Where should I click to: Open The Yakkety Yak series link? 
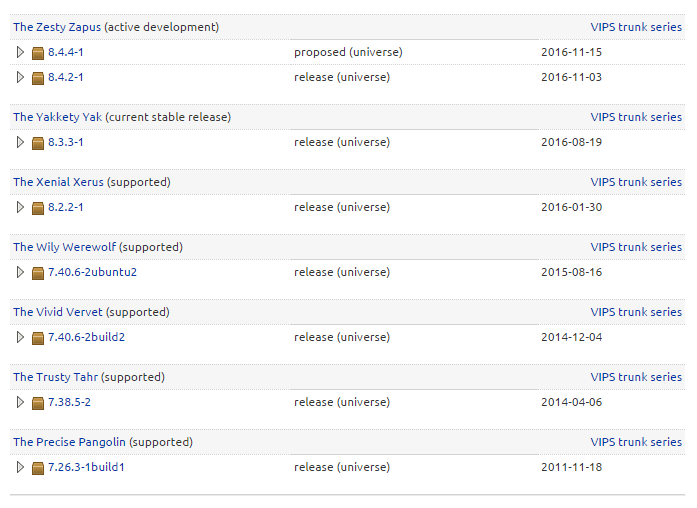tap(58, 117)
